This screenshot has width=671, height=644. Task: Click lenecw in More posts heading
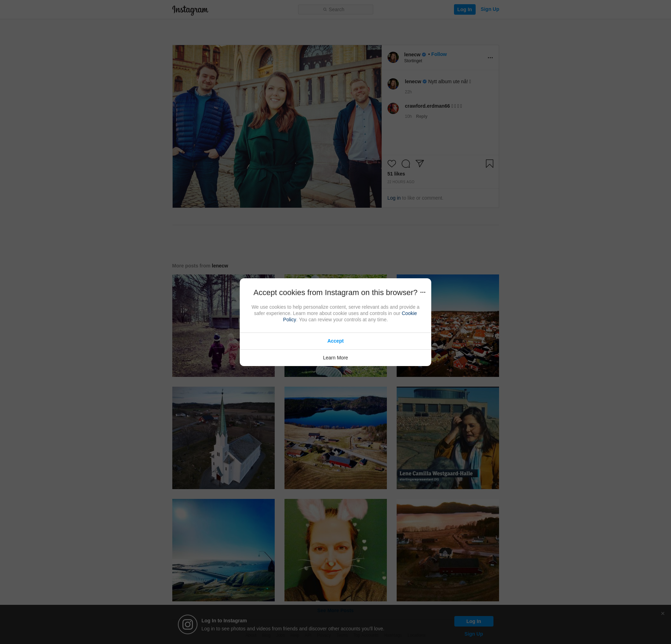pos(220,266)
